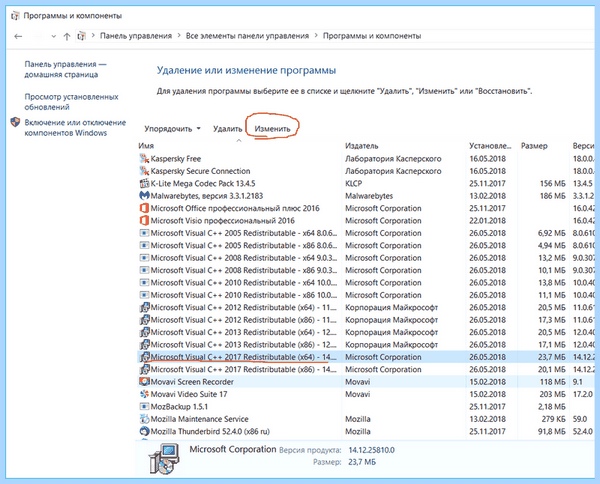Select Microsoft Visio профессиональный 2016 row
Screen dimensions: 600x484
click(x=365, y=220)
